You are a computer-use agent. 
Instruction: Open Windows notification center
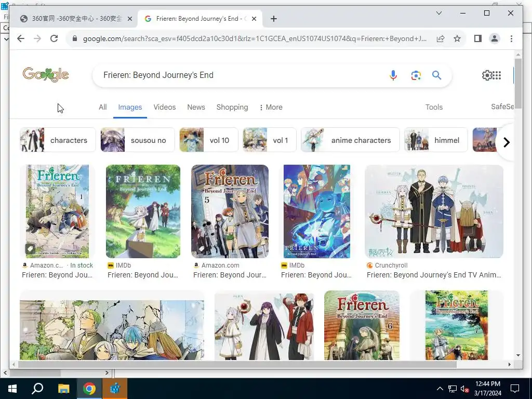click(515, 389)
